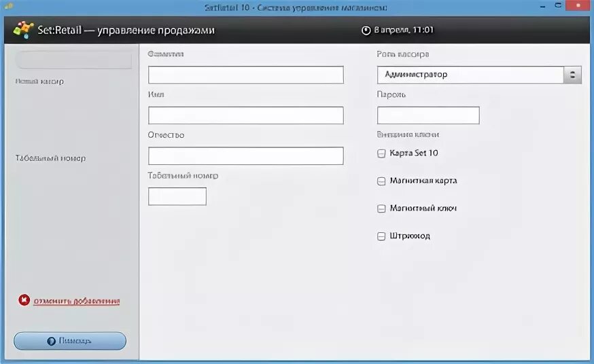This screenshot has width=594, height=364.
Task: Enable the Карта Set 10 checkbox
Action: 381,153
